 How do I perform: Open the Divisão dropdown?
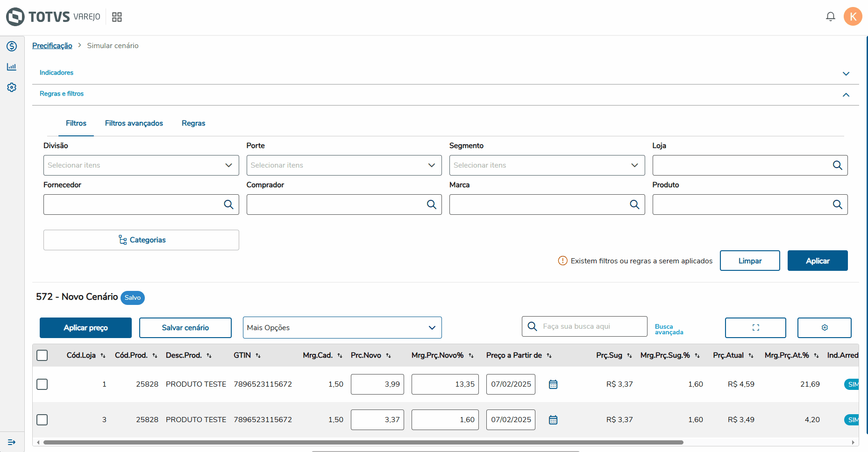(141, 165)
